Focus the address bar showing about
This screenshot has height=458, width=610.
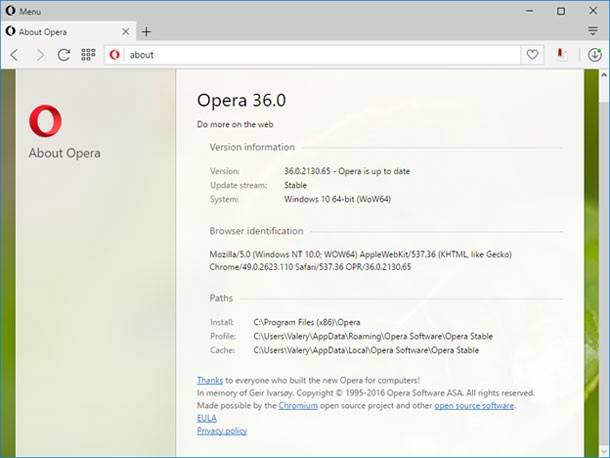[312, 55]
